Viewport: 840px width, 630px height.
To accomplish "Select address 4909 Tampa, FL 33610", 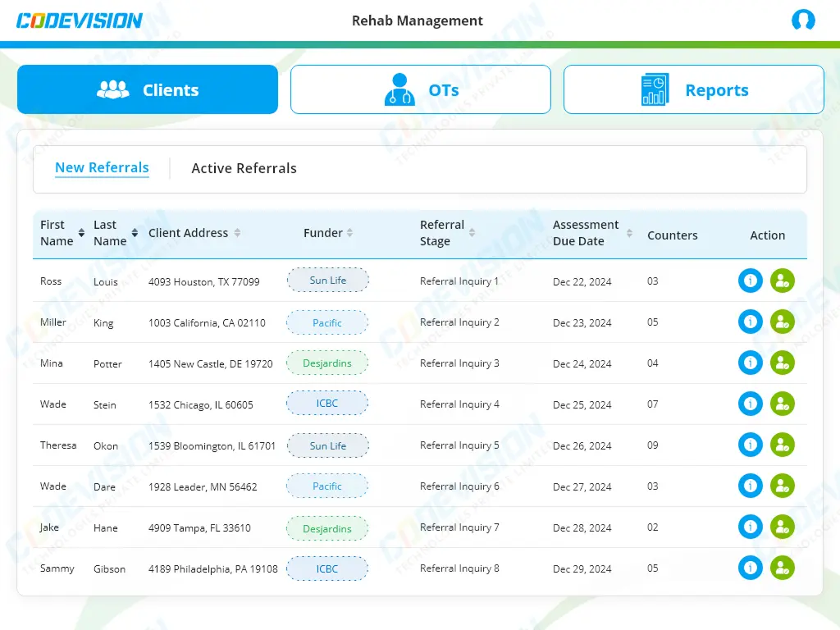I will point(199,528).
